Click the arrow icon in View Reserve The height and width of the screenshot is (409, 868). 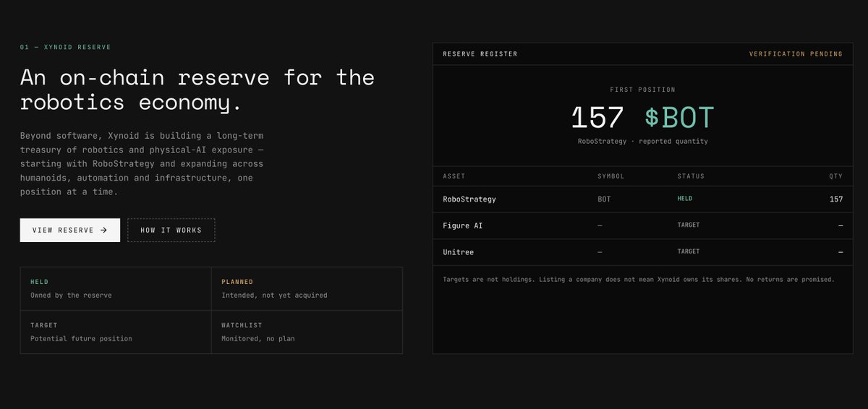(103, 230)
